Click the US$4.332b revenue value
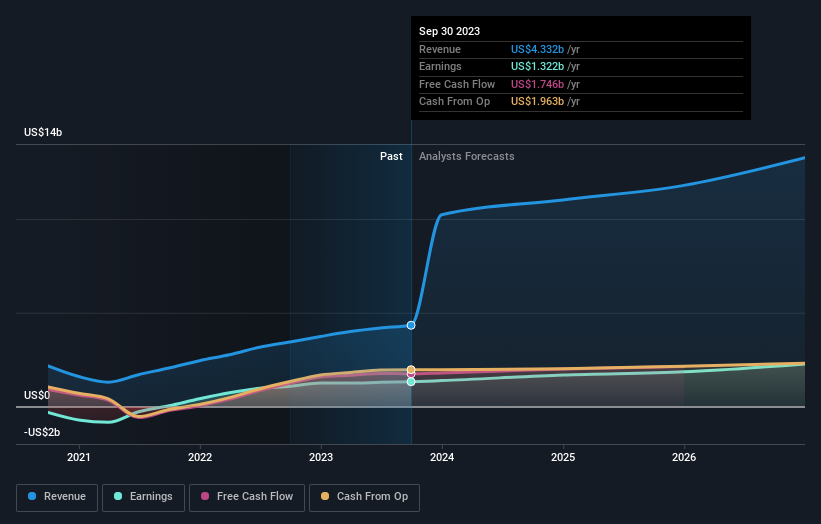This screenshot has width=821, height=524. point(537,49)
